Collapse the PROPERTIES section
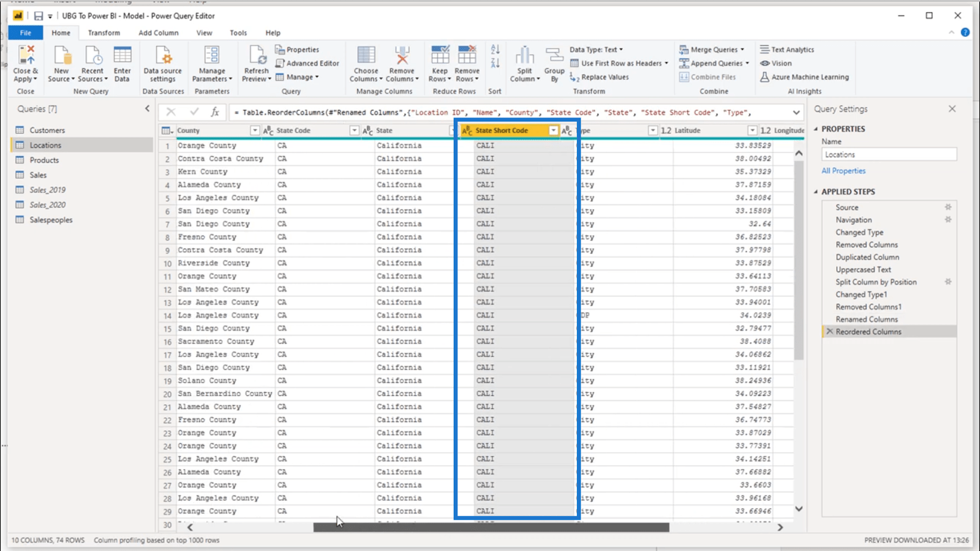980x551 pixels. (816, 129)
